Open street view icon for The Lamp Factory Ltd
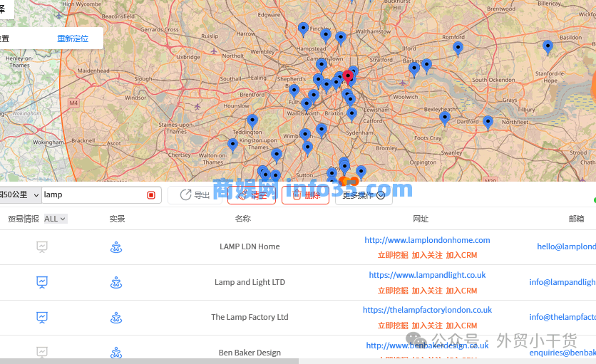Viewport: 596px width, 364px height. [116, 317]
